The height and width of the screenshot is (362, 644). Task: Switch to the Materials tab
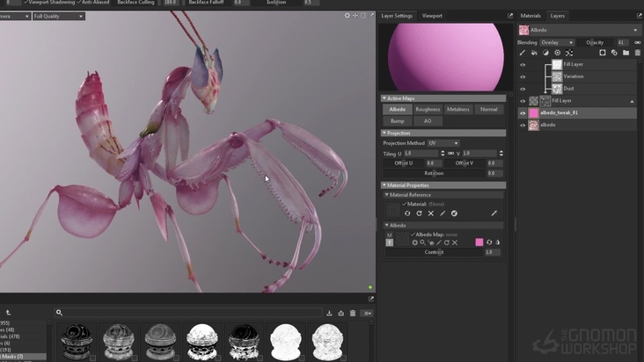pos(531,16)
